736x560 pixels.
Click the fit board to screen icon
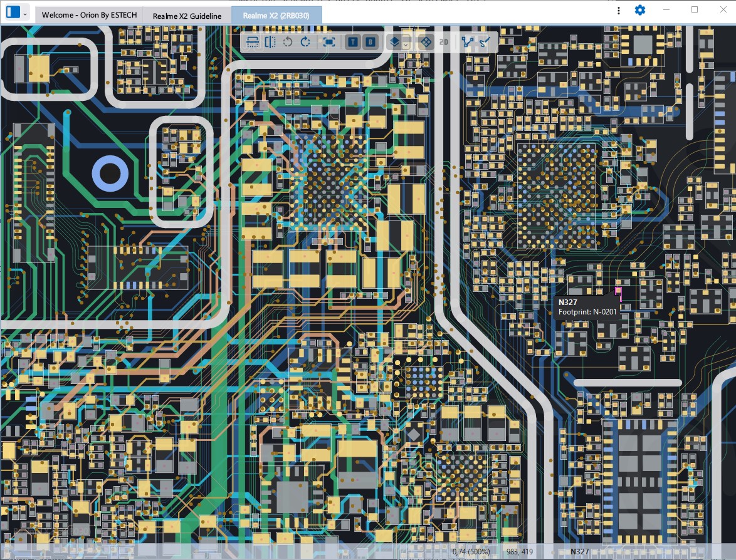[x=329, y=42]
